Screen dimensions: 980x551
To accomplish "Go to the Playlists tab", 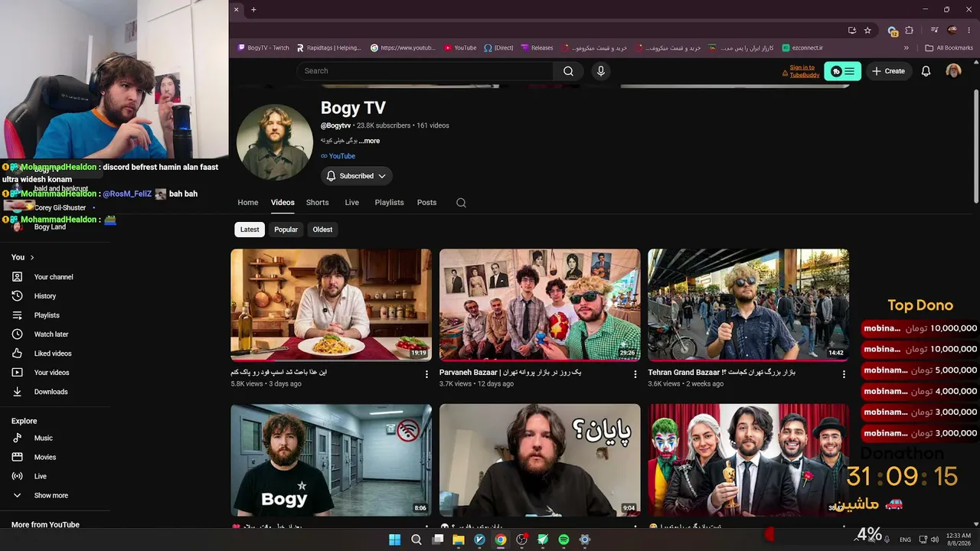I will pyautogui.click(x=389, y=203).
